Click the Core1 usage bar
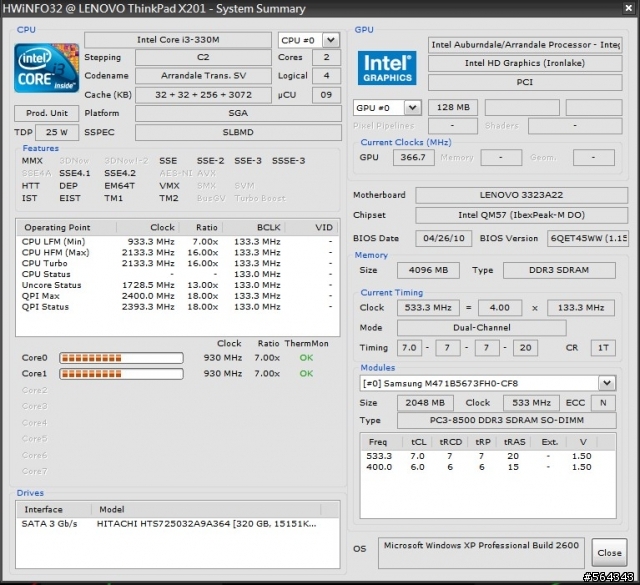This screenshot has height=585, width=640. pyautogui.click(x=121, y=374)
